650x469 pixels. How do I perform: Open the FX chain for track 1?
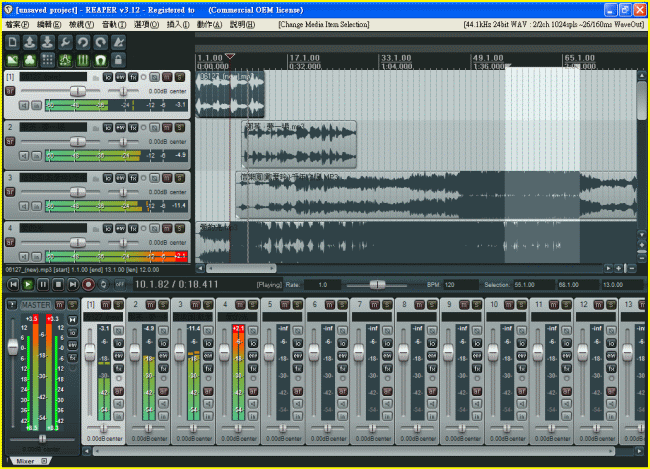132,76
